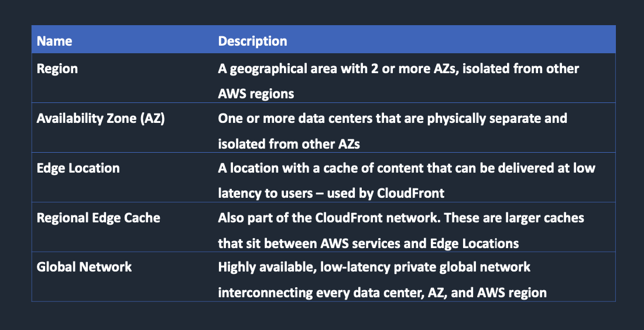Select the Regional Edge Cache name cell

point(98,218)
